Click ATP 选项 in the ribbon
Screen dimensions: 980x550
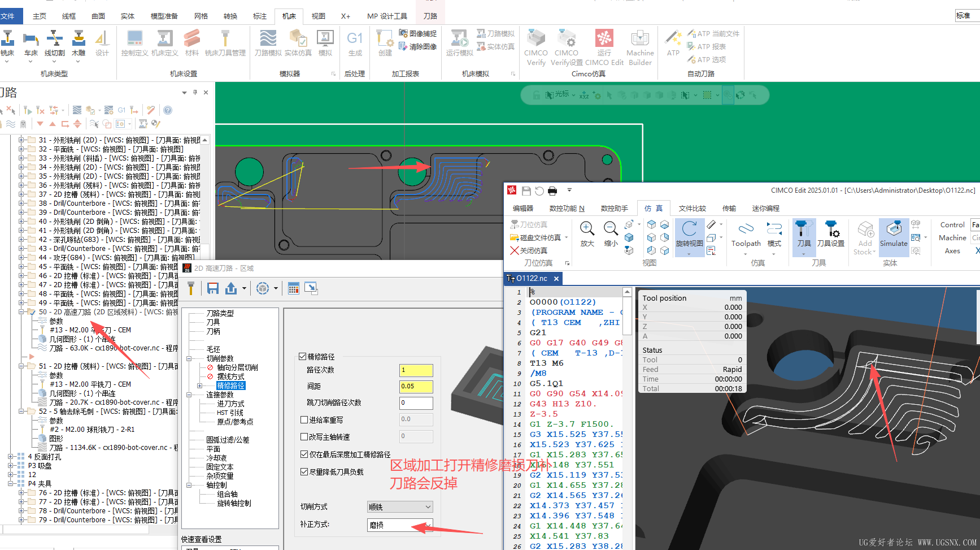pos(707,59)
